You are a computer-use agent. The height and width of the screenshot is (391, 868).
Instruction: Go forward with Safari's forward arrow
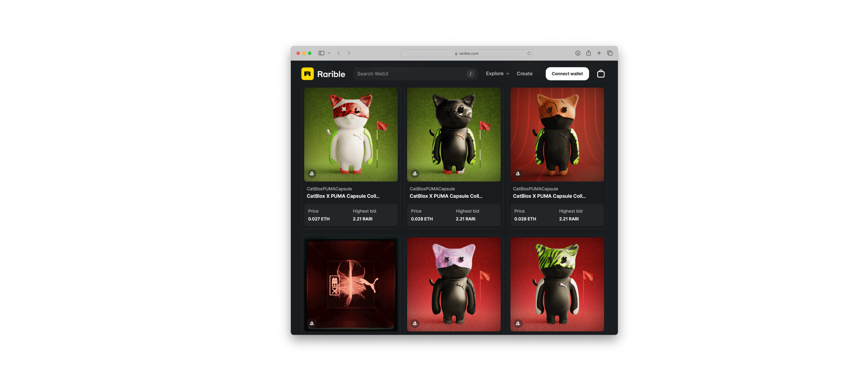[x=349, y=53]
